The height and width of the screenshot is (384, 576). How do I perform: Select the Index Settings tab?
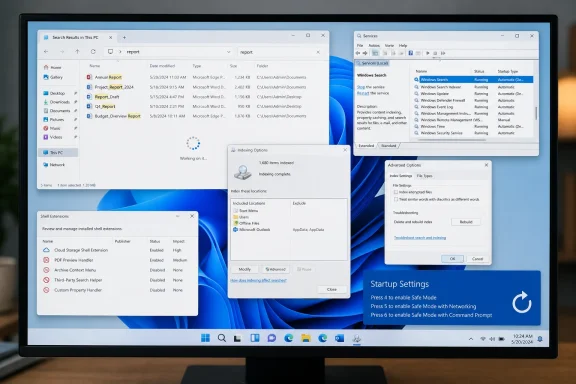click(400, 176)
